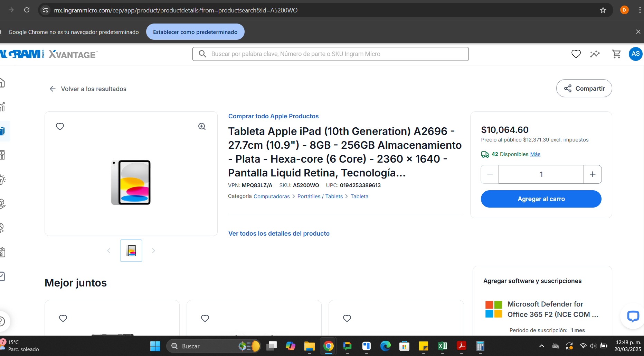Go back to search results
Viewport: 644px width, 356px height.
point(88,89)
